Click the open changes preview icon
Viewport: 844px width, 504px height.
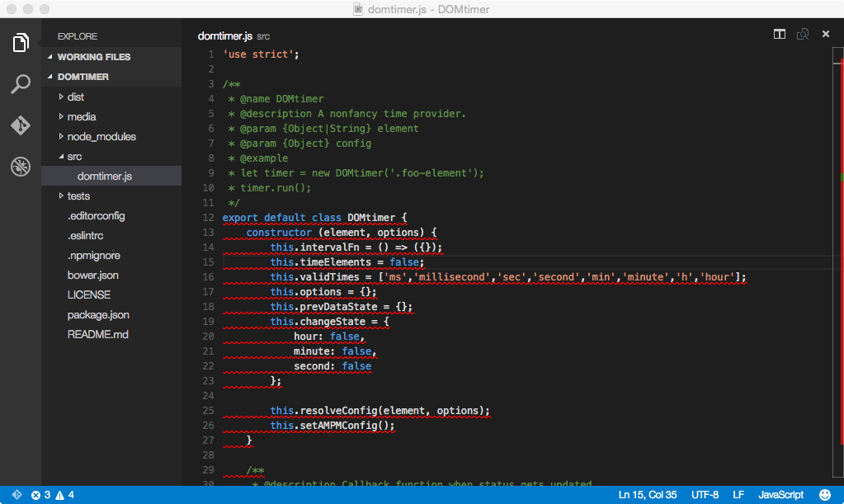(803, 35)
